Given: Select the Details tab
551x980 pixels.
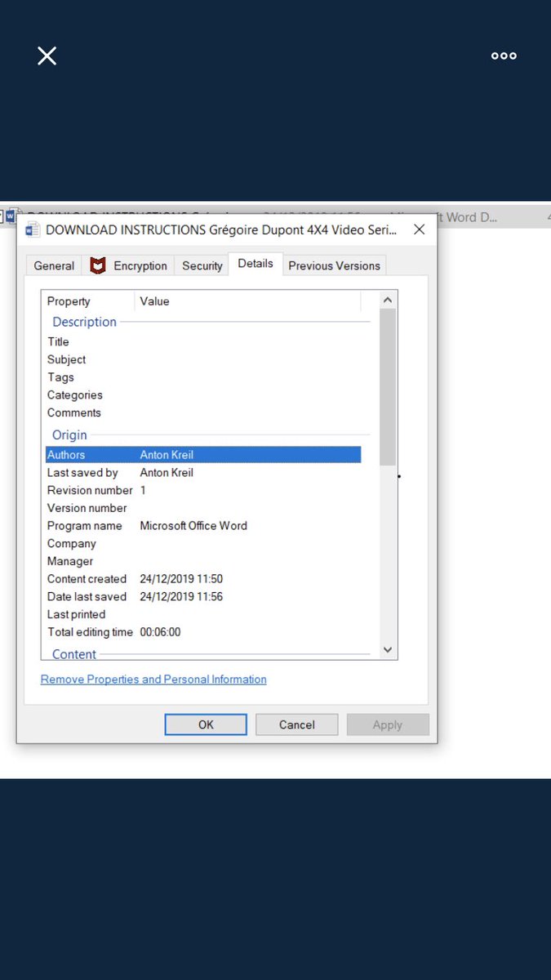Looking at the screenshot, I should click(256, 264).
